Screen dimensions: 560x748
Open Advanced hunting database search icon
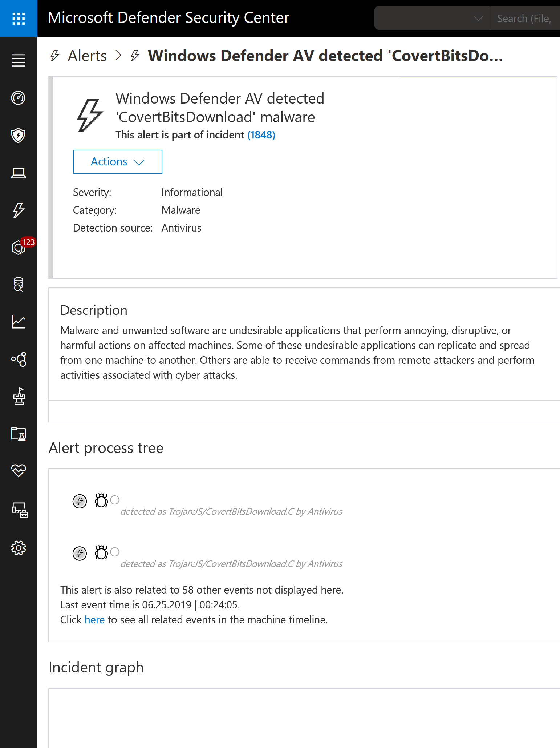click(x=19, y=285)
